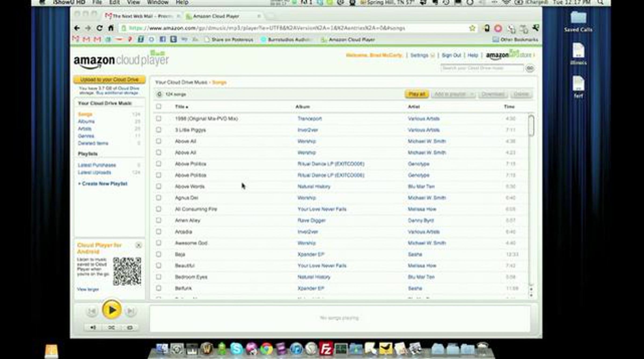Check the box for 1998 (Original Mix-PVD Mix)
The width and height of the screenshot is (644, 359).
coord(159,118)
